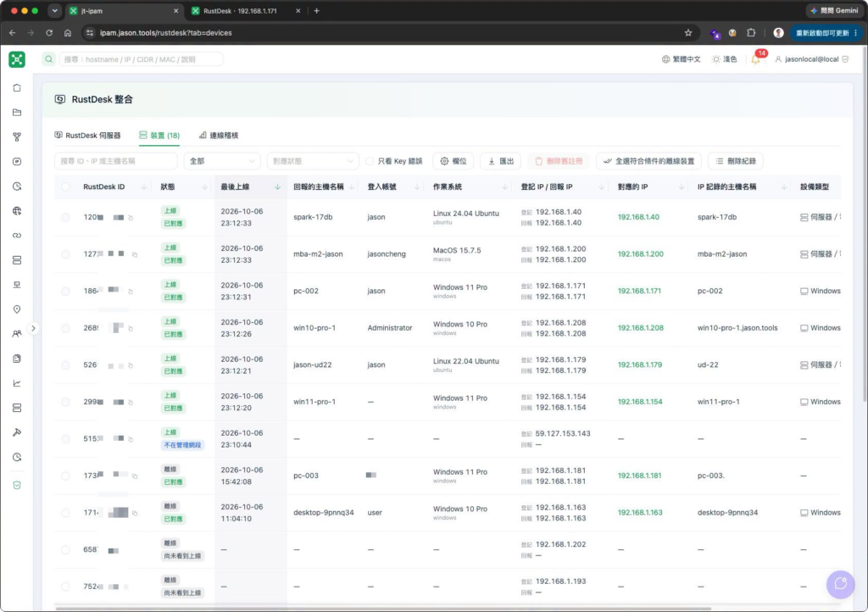
Task: Click the horizontal table scrollbar
Action: pyautogui.click(x=383, y=608)
